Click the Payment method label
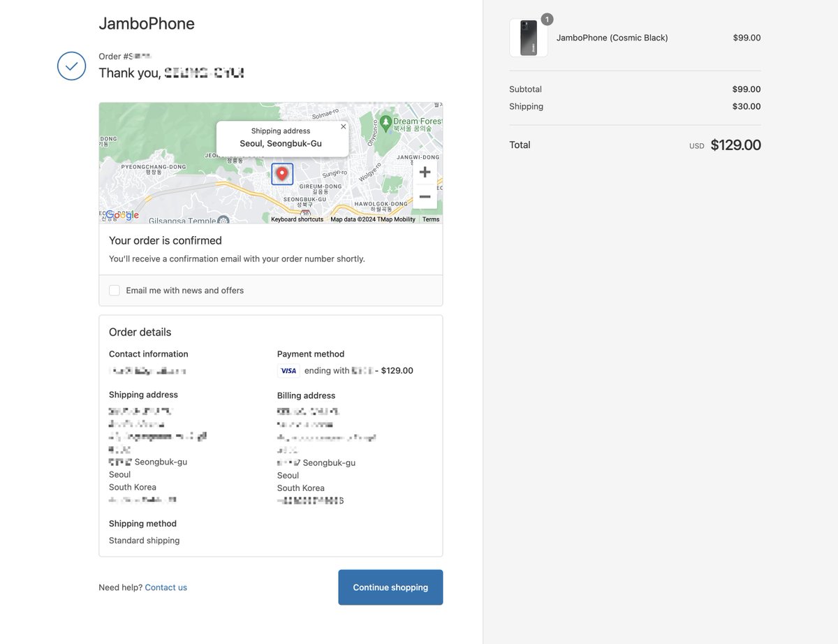This screenshot has height=644, width=838. coord(311,354)
